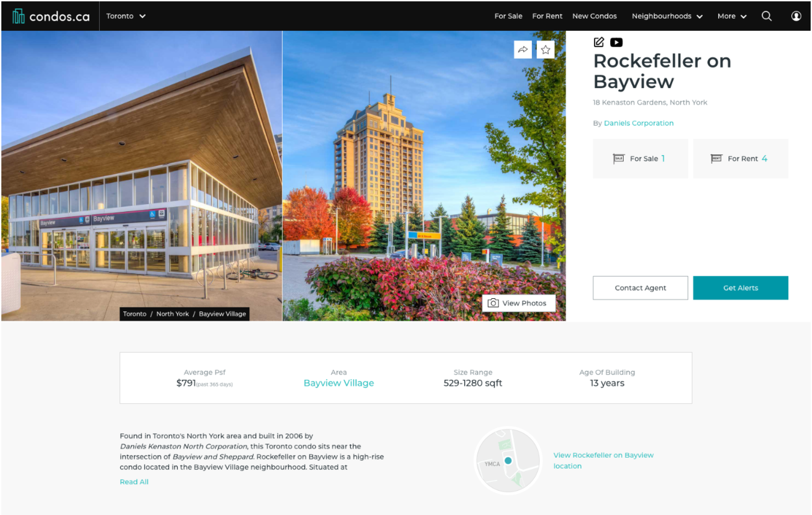Click the Average Psf value $791

(186, 383)
